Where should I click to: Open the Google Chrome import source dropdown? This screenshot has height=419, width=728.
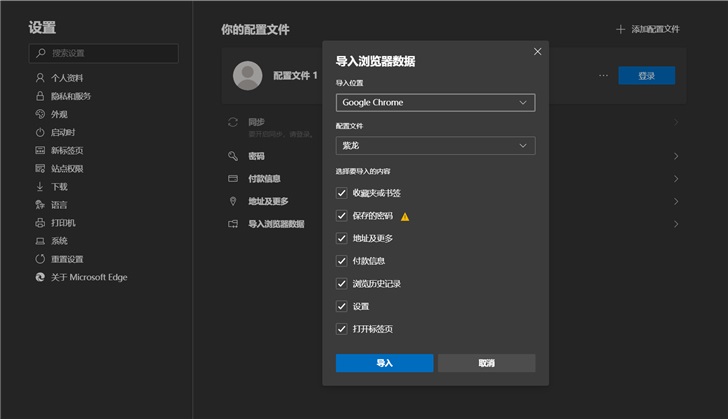pos(435,102)
